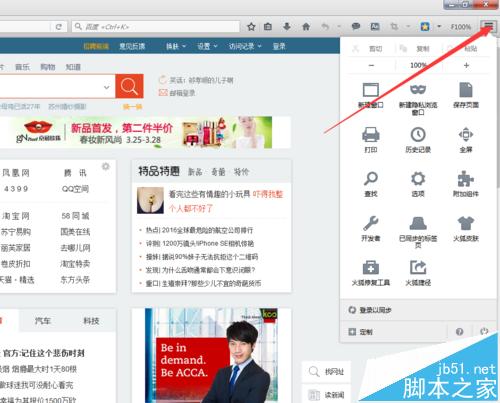Click 登录以同步 (Sign in to Sync)
The image size is (500, 403).
click(x=370, y=310)
